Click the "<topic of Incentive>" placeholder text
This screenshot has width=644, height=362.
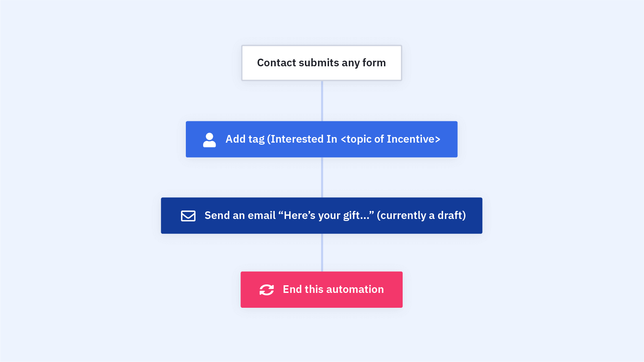pyautogui.click(x=390, y=139)
